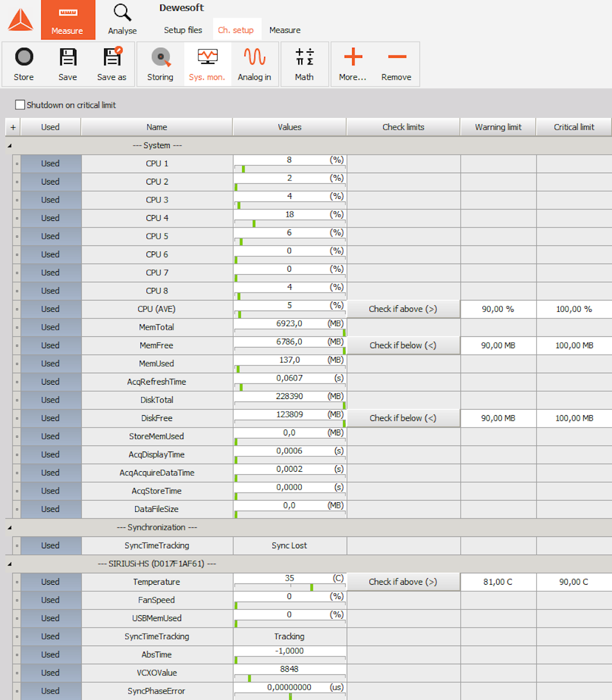Change CPU (AVE) Check if above limit
This screenshot has height=700, width=612.
(403, 309)
